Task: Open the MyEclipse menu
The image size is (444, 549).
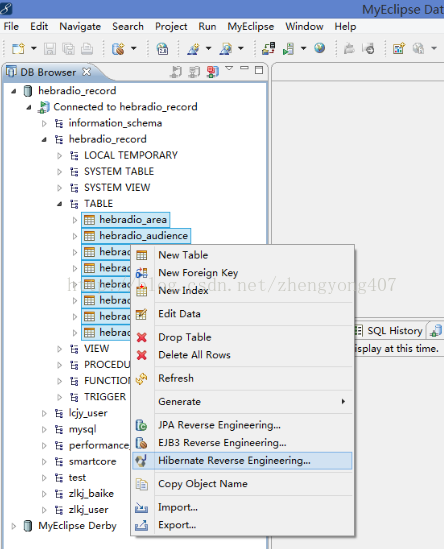Action: [x=250, y=27]
